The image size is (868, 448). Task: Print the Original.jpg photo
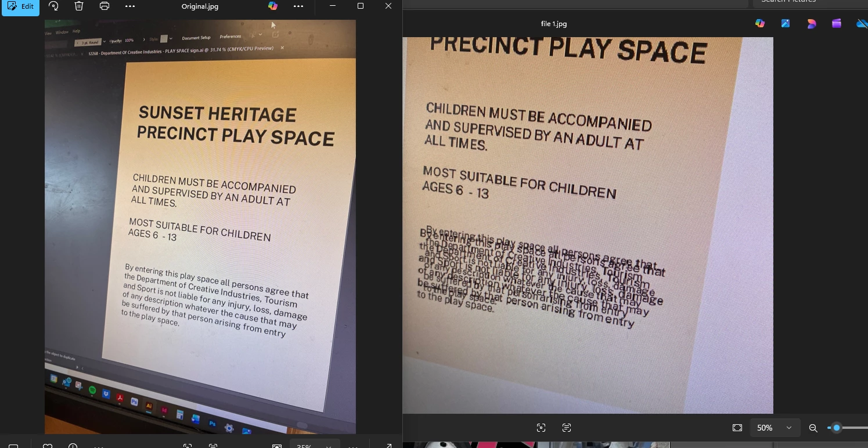tap(105, 6)
